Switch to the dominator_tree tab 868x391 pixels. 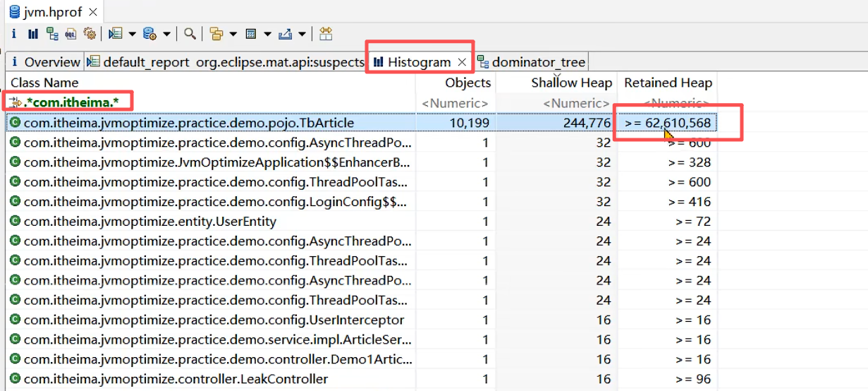[x=532, y=62]
